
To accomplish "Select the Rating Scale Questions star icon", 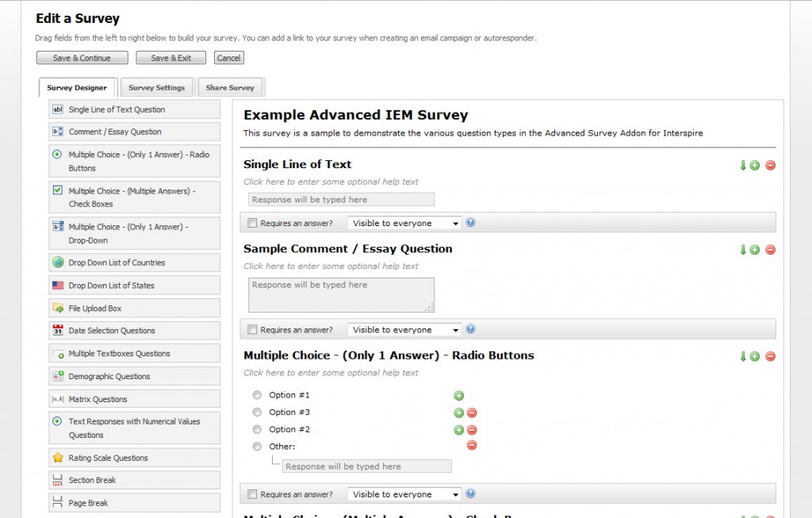I will [x=58, y=458].
